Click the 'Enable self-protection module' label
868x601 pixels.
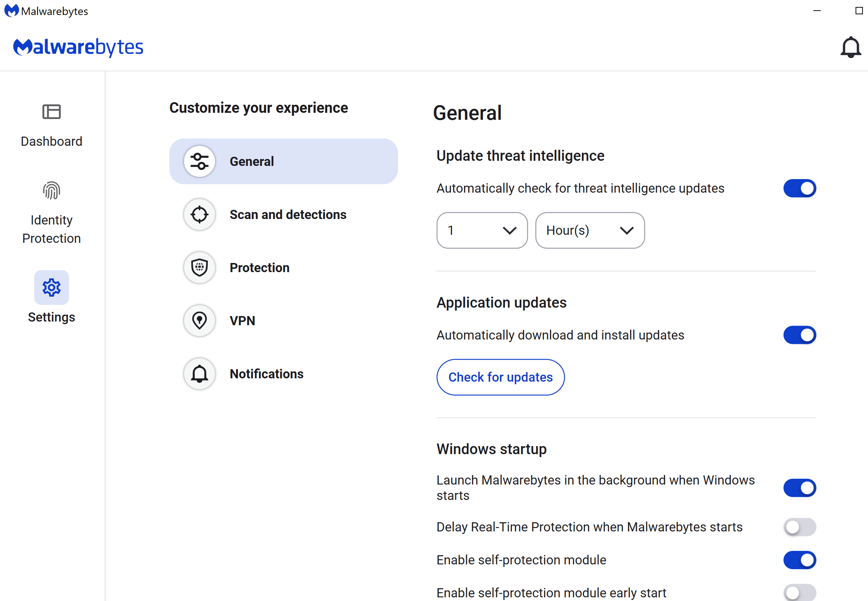coord(521,560)
